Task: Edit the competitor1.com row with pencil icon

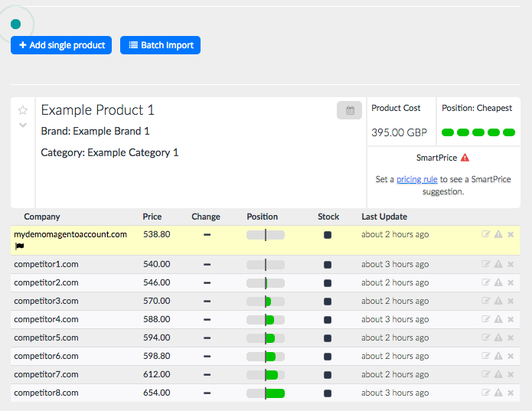Action: tap(485, 265)
